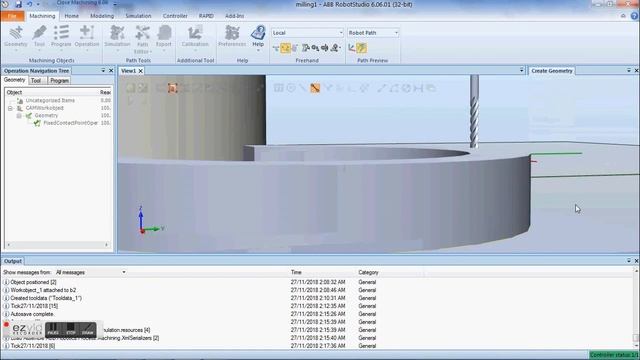Image resolution: width=640 pixels, height=360 pixels.
Task: Click the Object column header
Action: (14, 92)
